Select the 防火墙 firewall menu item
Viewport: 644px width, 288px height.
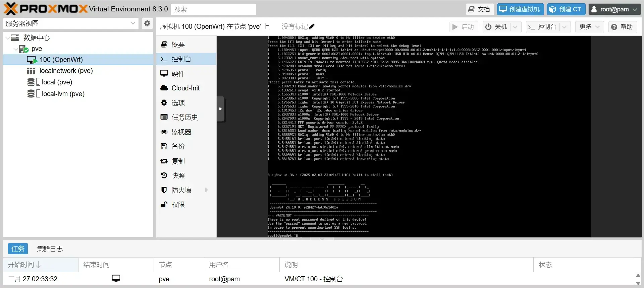coord(181,190)
